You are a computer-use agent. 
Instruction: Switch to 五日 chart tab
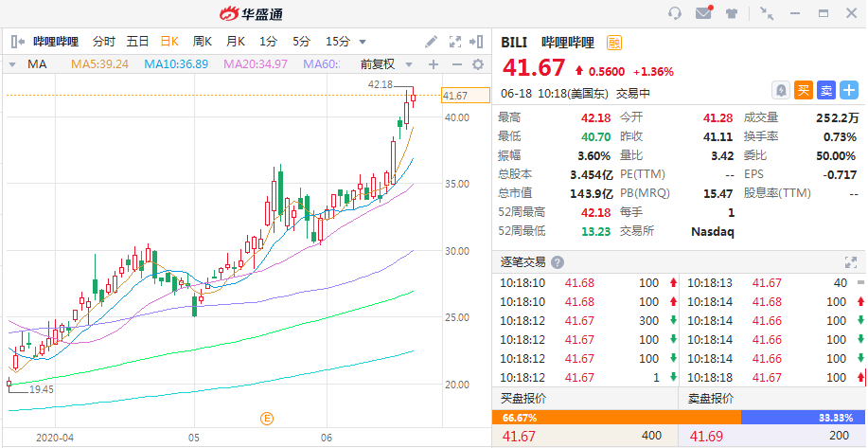[x=137, y=41]
